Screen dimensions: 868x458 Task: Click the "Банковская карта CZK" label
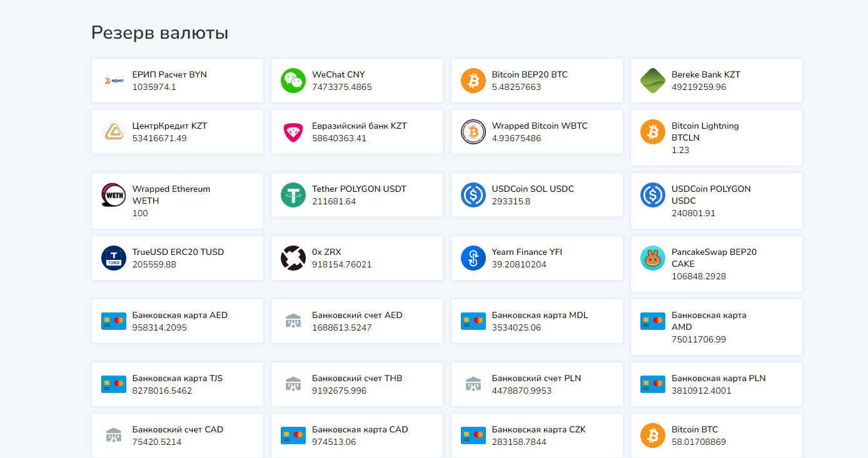click(x=539, y=429)
